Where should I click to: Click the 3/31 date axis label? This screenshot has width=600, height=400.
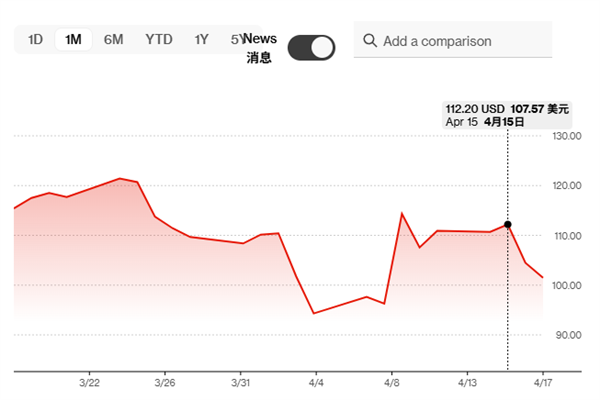click(241, 383)
